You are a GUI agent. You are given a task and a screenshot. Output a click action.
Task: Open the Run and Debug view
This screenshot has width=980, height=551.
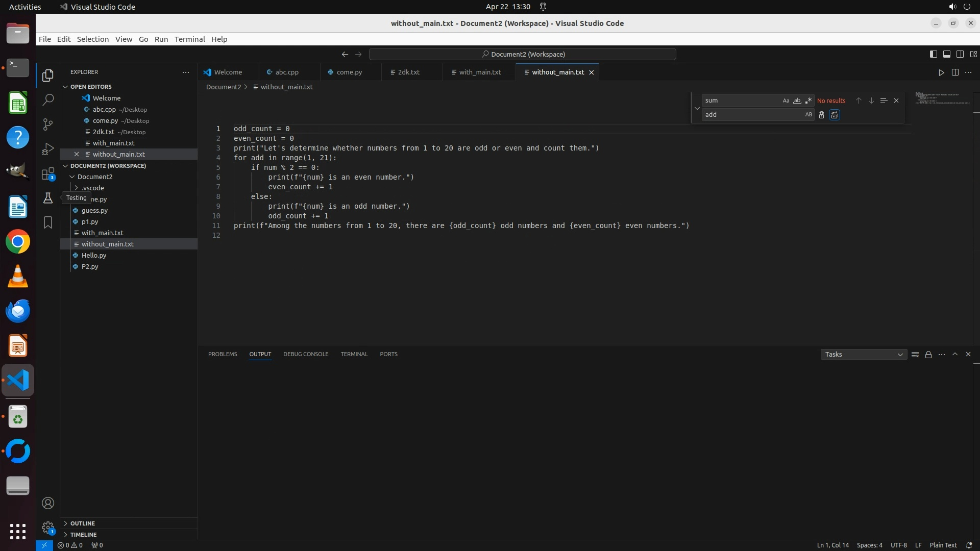tap(48, 149)
